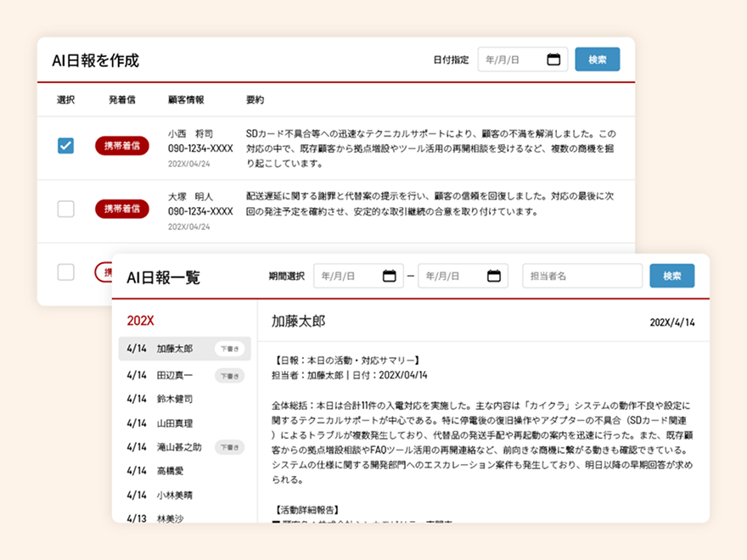Select 4/14 滝山甚之助 report in list
The image size is (747, 560).
(185, 447)
